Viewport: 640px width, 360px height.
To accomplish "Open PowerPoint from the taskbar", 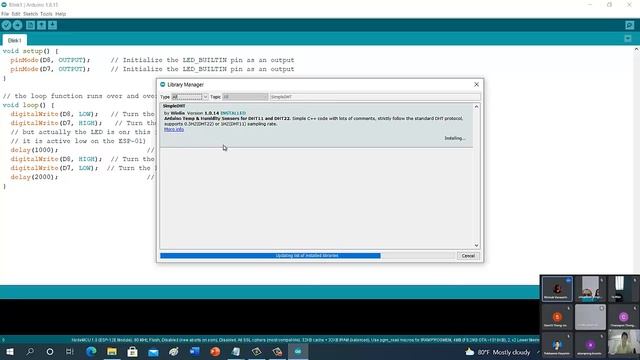I will 216,351.
